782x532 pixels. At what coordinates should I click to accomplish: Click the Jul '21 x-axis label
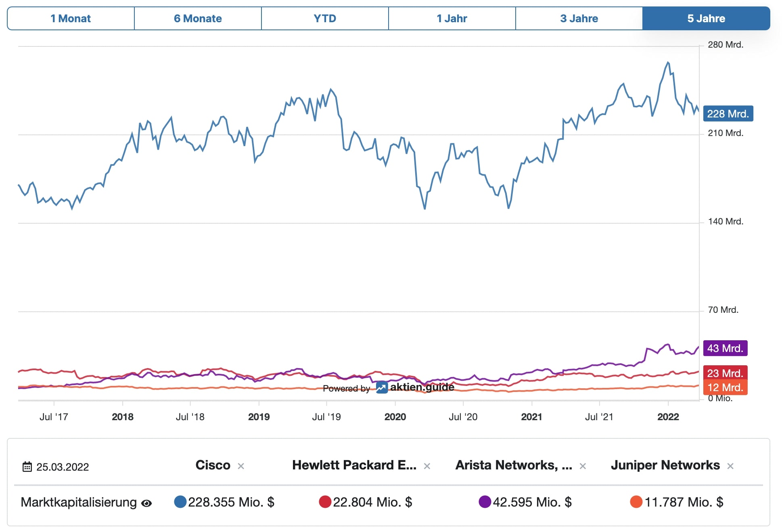click(599, 417)
